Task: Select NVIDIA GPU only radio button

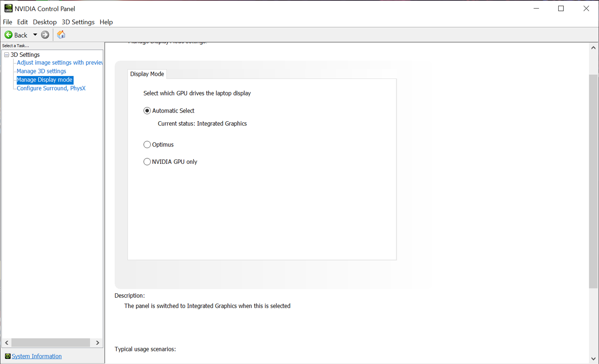Action: 147,162
